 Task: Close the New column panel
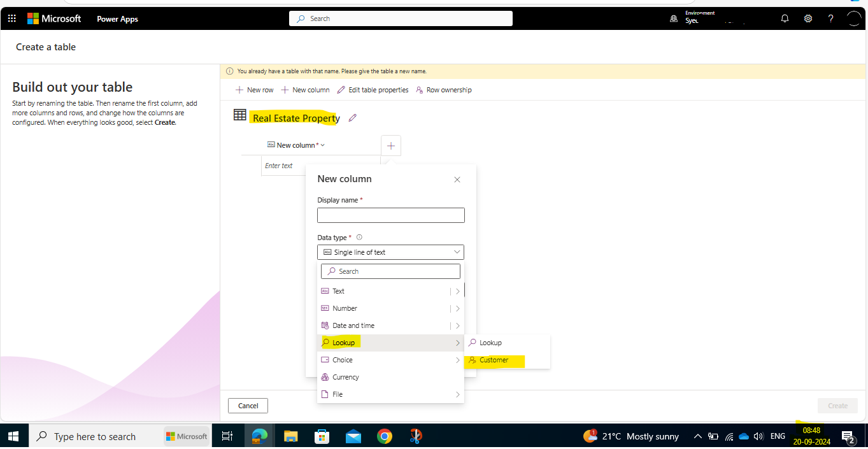457,180
